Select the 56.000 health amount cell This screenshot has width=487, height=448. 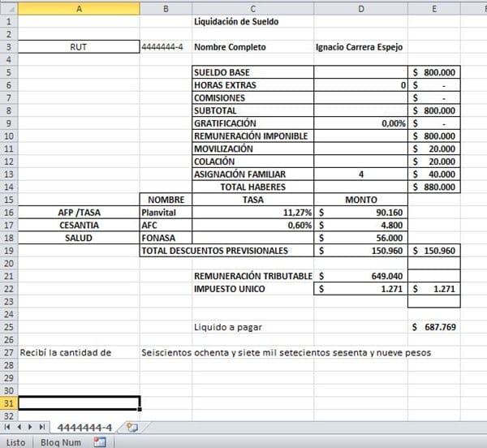360,238
